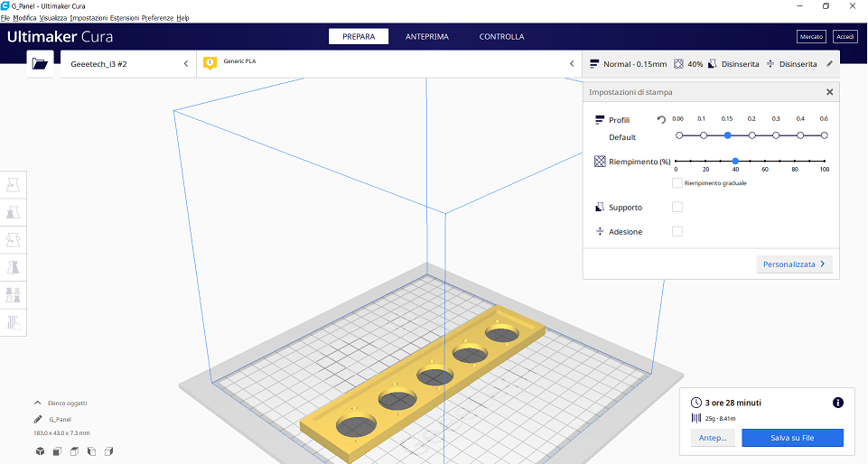Expand the Geeetech_i3 #2 printer selector

(128, 63)
